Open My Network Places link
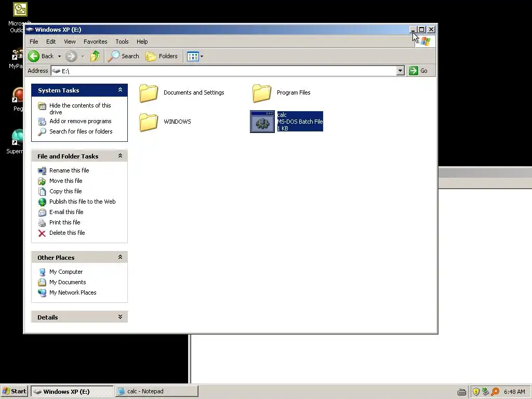The height and width of the screenshot is (399, 532). (x=73, y=292)
